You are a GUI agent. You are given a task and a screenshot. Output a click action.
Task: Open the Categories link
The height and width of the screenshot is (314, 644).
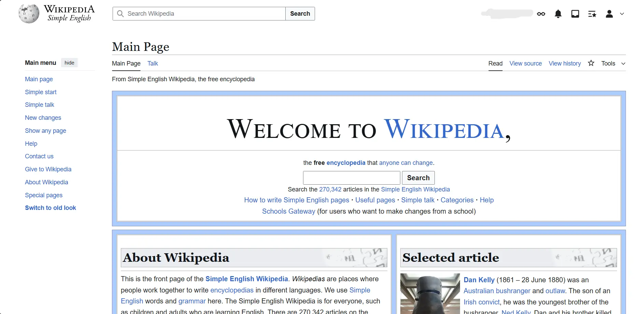click(x=457, y=200)
